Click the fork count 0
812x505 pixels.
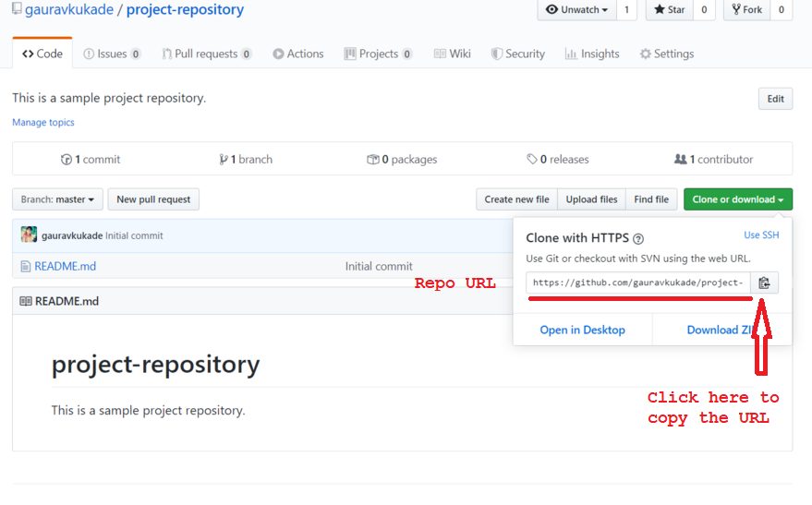[782, 10]
